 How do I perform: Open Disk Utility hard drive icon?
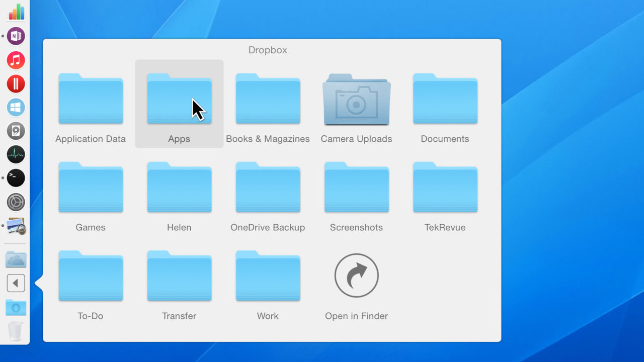[x=16, y=131]
